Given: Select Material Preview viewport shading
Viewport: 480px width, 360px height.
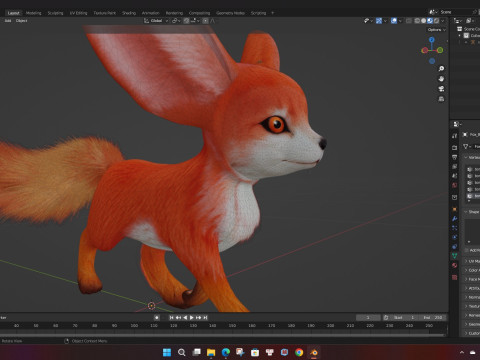Looking at the screenshot, I should pos(430,21).
